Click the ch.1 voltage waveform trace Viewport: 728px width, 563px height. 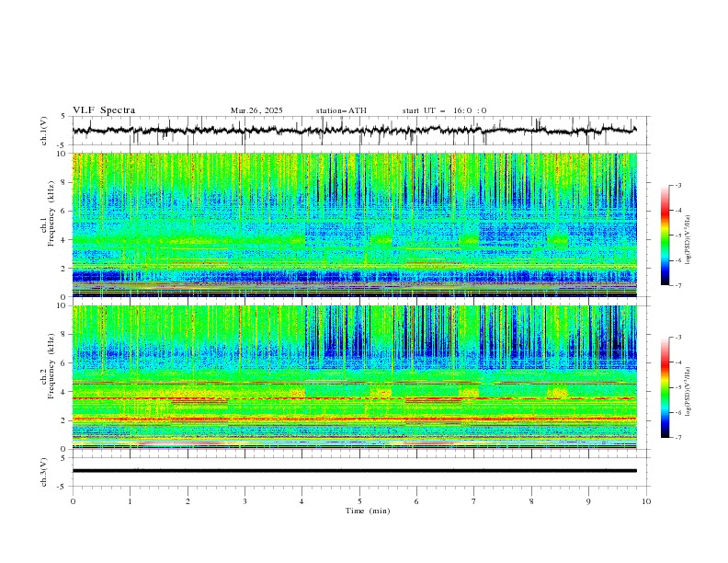tap(354, 130)
